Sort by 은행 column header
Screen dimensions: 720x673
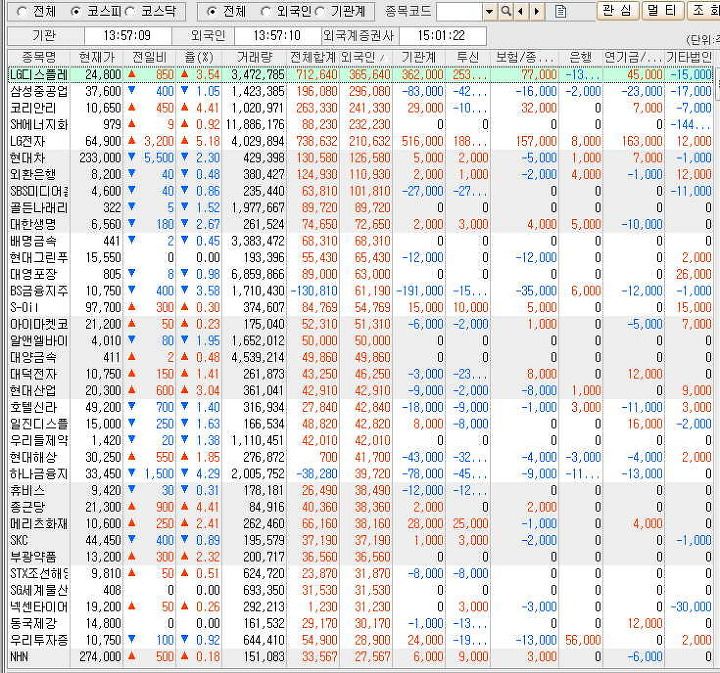pos(580,57)
